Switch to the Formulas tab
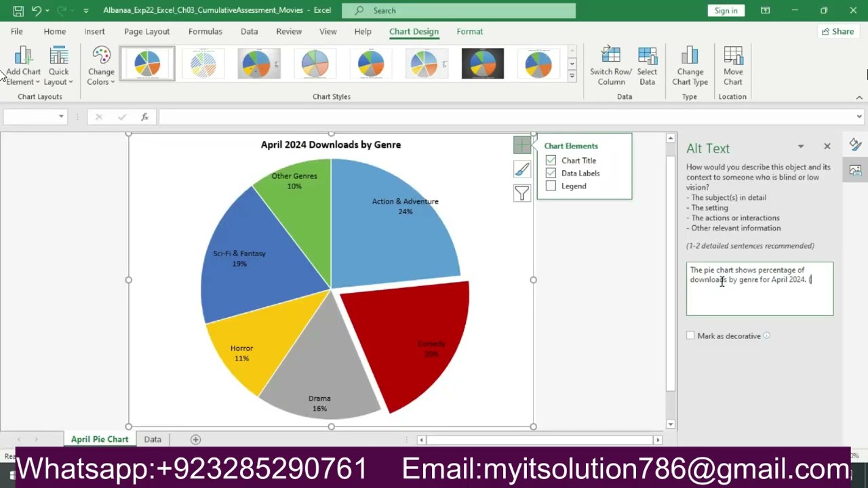Viewport: 868px width, 488px height. pos(205,31)
